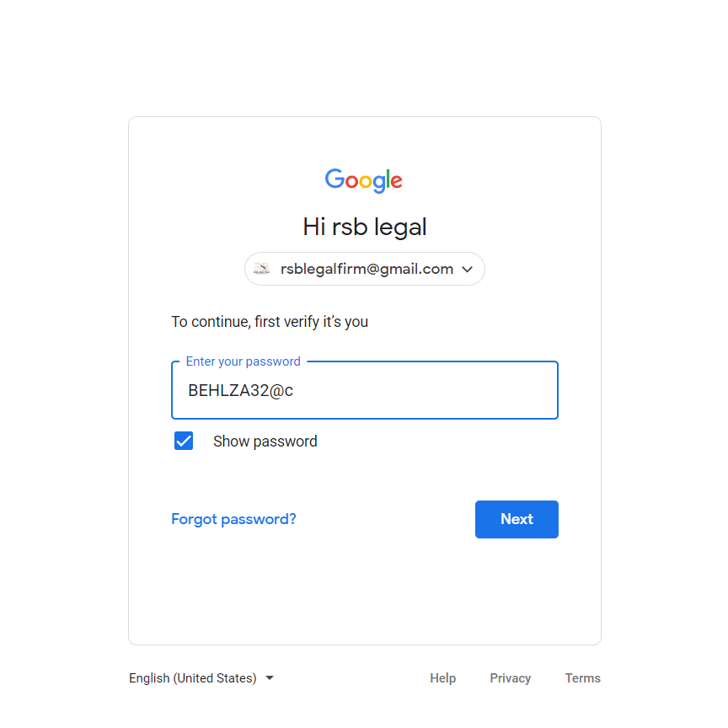
Task: Open the Privacy link in the footer
Action: [510, 678]
